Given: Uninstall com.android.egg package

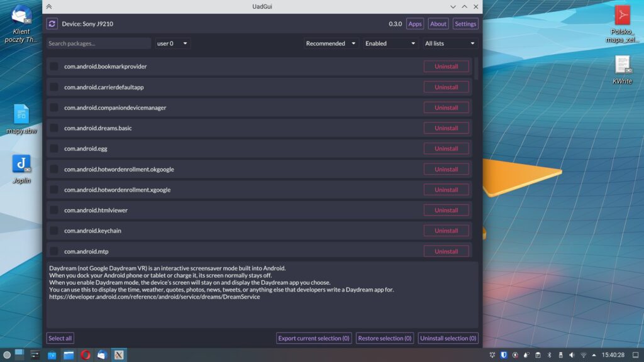Looking at the screenshot, I should [447, 148].
